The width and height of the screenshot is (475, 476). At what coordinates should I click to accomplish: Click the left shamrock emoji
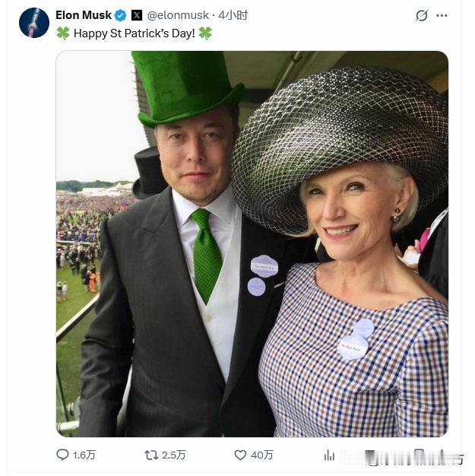(x=62, y=33)
